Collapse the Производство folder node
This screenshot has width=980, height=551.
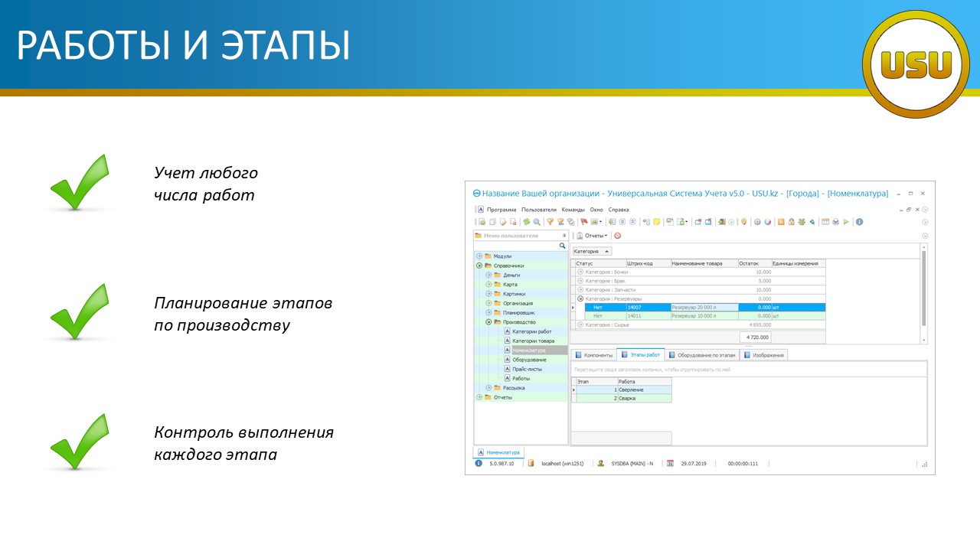488,322
